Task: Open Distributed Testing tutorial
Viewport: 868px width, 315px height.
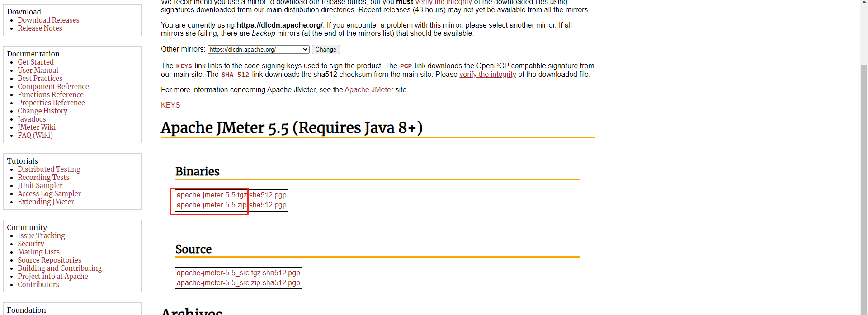Action: pos(49,169)
